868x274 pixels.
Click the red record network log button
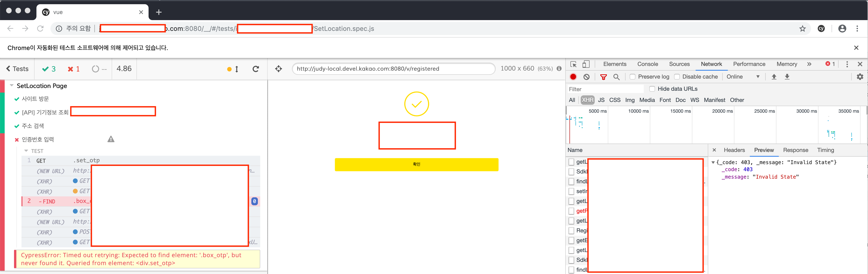coord(573,77)
